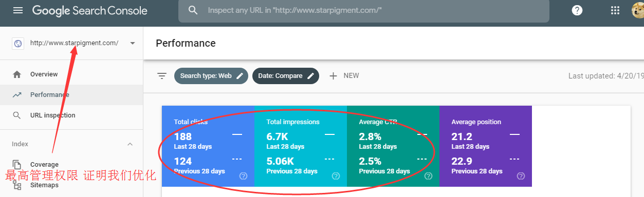
Task: Focus the Inspect any URL input field
Action: coord(363,11)
